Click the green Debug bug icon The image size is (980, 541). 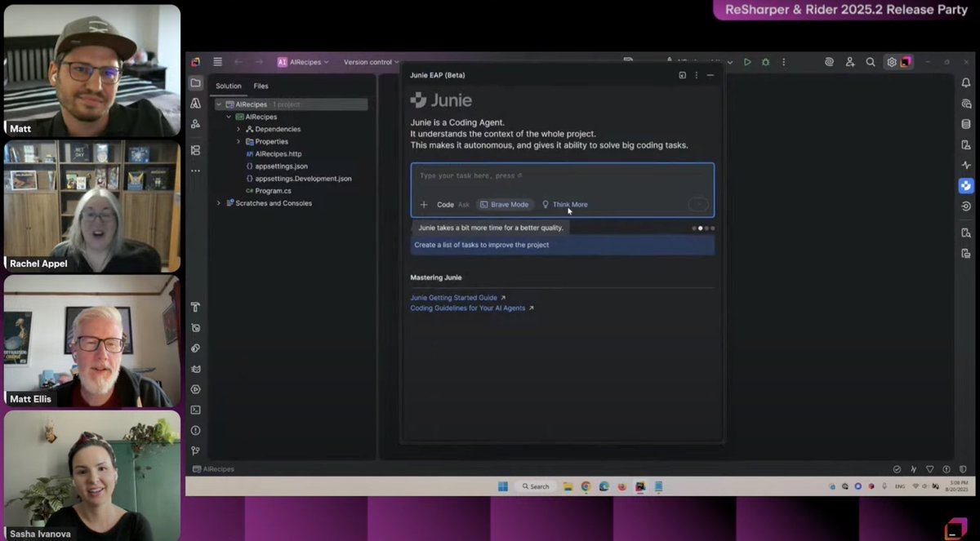click(x=765, y=62)
